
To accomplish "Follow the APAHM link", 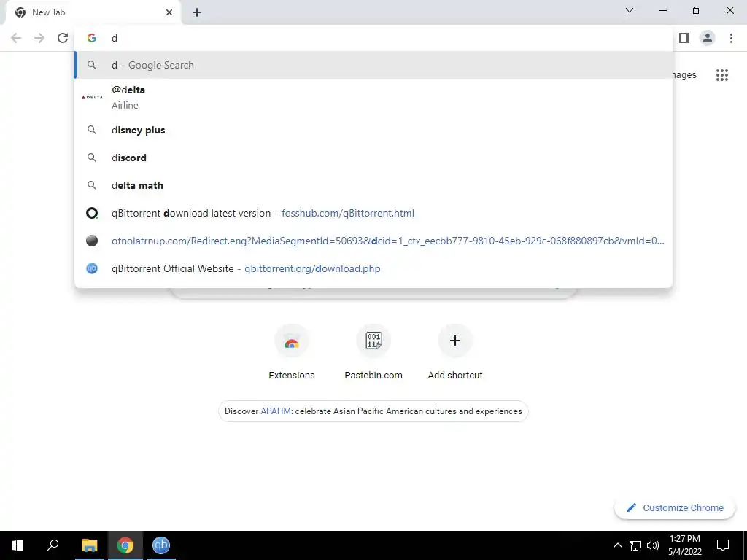I will [x=276, y=411].
